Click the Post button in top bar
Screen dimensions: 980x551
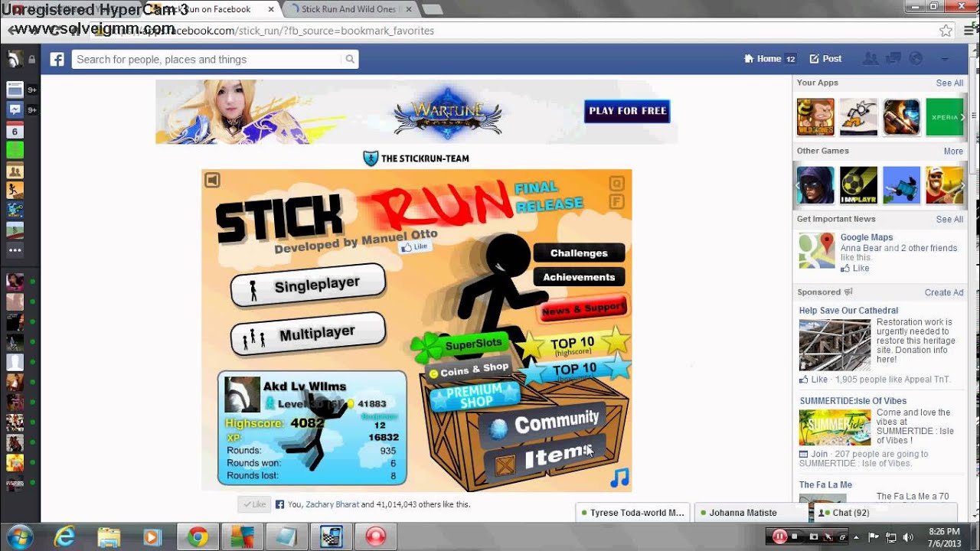point(825,59)
